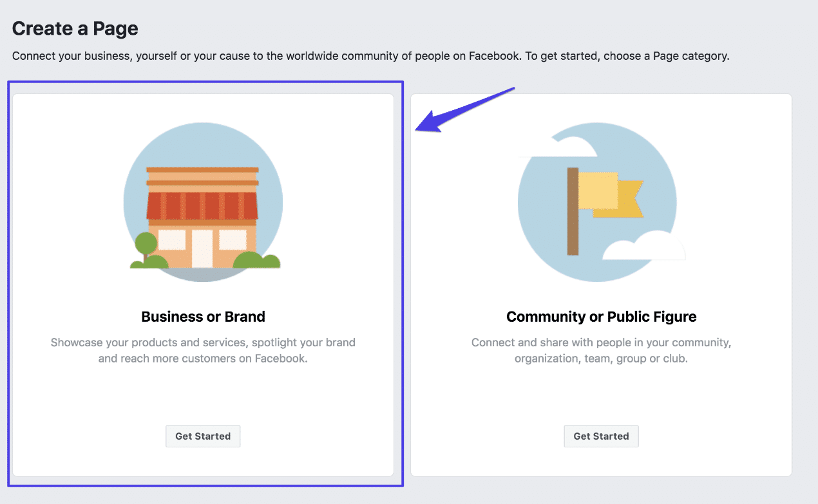Image resolution: width=818 pixels, height=504 pixels.
Task: Click the Business or Brand title text
Action: coord(203,316)
